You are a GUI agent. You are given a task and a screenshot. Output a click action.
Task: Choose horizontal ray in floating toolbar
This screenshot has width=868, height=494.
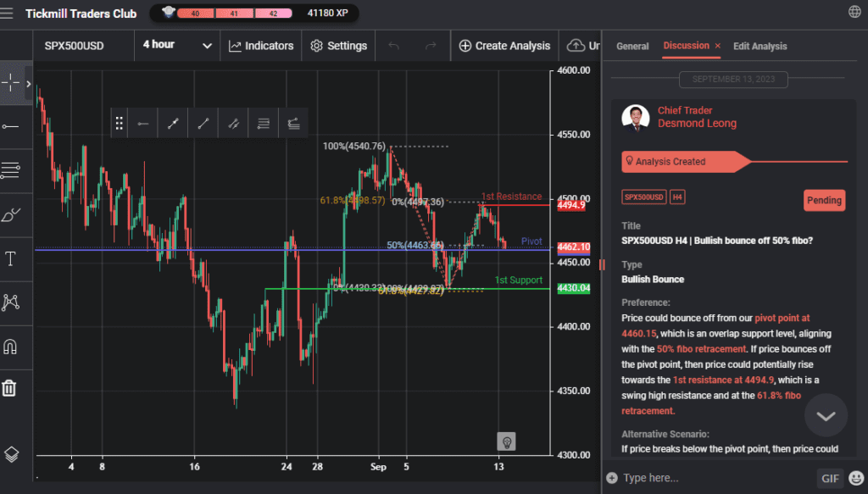pyautogui.click(x=142, y=123)
